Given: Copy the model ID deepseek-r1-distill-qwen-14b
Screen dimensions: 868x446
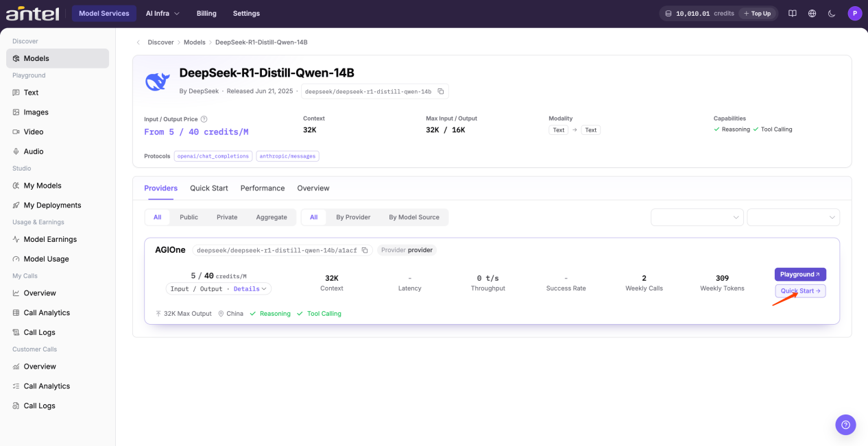Looking at the screenshot, I should [x=441, y=91].
